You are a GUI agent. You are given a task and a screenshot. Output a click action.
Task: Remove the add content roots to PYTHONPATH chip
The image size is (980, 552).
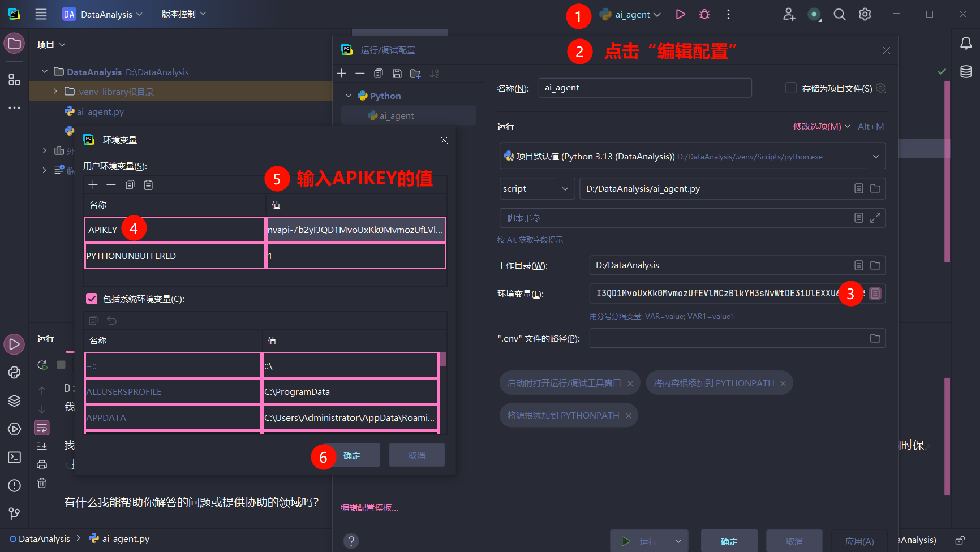pos(783,383)
